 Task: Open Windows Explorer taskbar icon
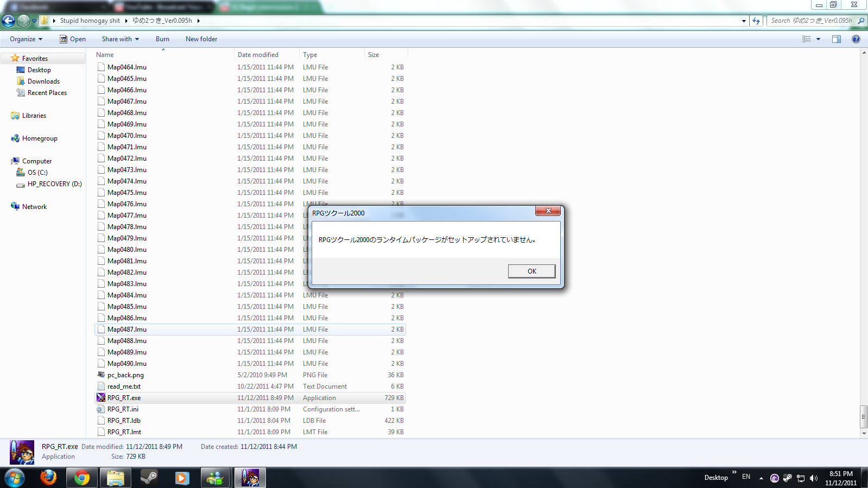tap(116, 478)
